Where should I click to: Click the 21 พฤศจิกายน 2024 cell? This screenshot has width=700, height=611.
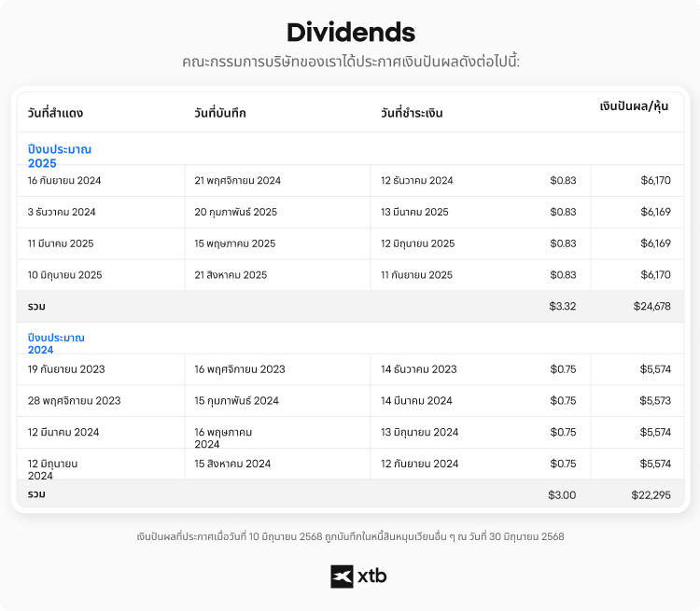237,180
